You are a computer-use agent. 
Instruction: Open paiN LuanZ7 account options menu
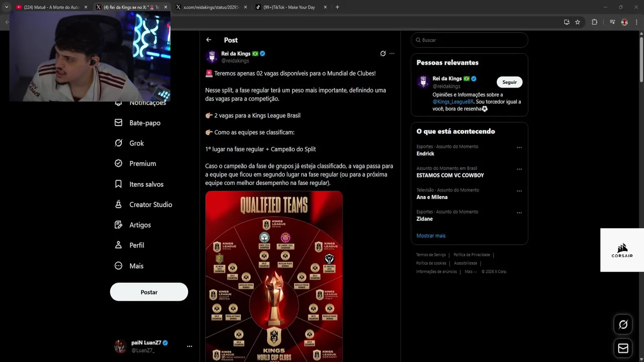(x=190, y=346)
